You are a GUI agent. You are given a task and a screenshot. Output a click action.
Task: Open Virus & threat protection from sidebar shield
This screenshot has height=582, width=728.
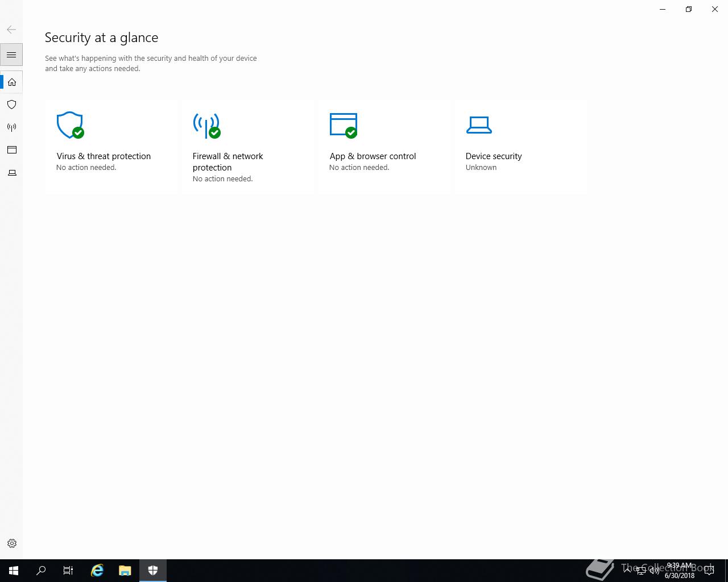(11, 105)
